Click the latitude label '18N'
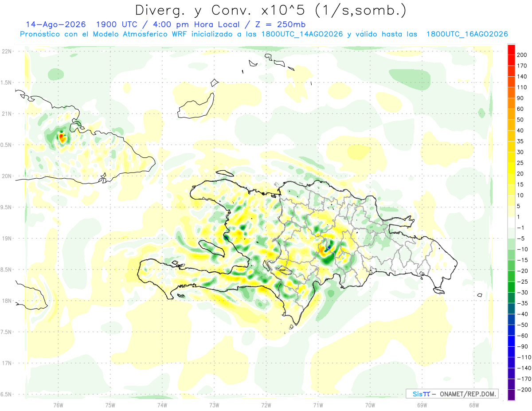The height and width of the screenshot is (411, 532). click(7, 301)
